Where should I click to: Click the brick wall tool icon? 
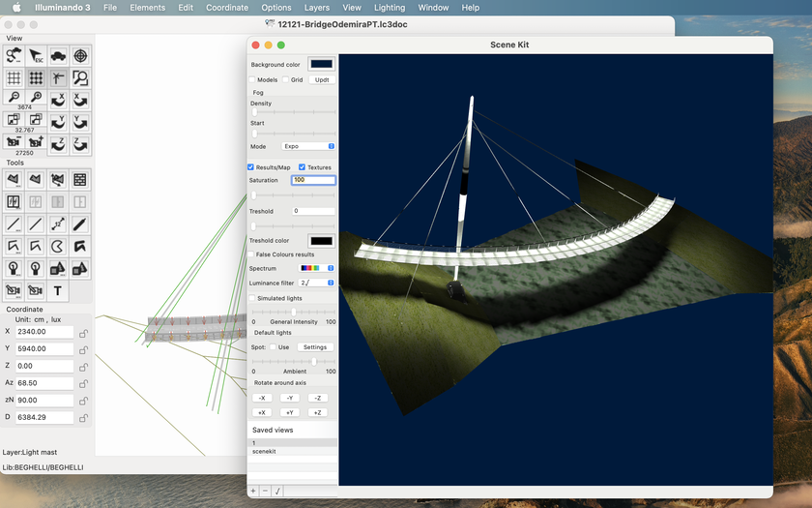pyautogui.click(x=80, y=179)
